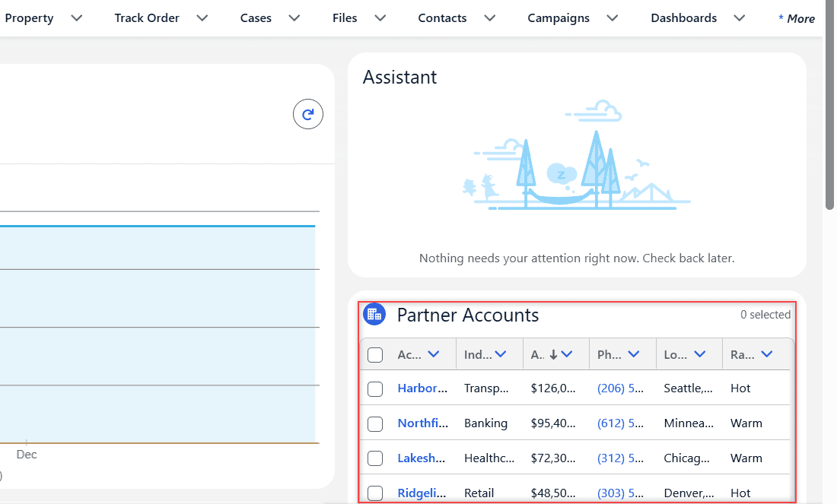Click the Hot rating in Ridgeli... row

740,493
